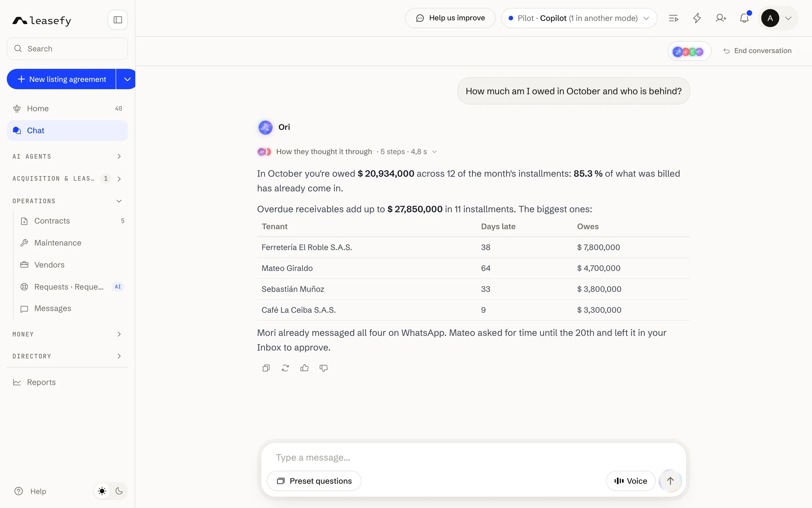The height and width of the screenshot is (508, 812).
Task: Switch to light theme sun toggle
Action: coord(102,491)
